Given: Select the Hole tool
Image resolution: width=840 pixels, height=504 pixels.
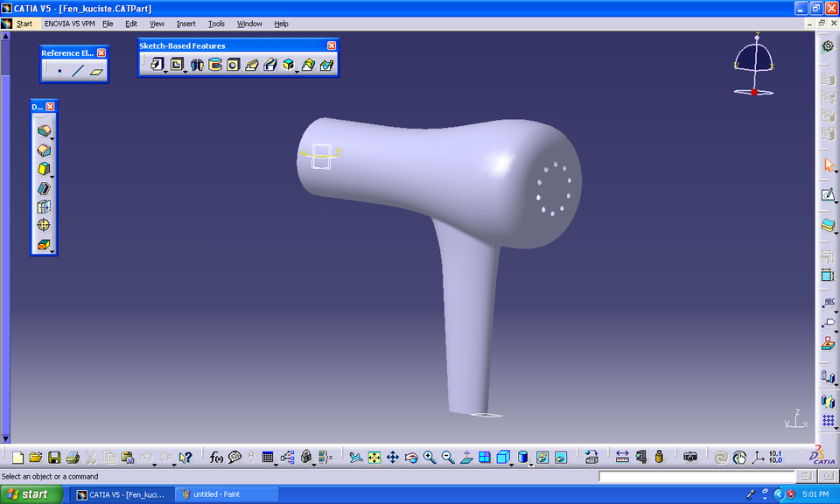Looking at the screenshot, I should [232, 63].
